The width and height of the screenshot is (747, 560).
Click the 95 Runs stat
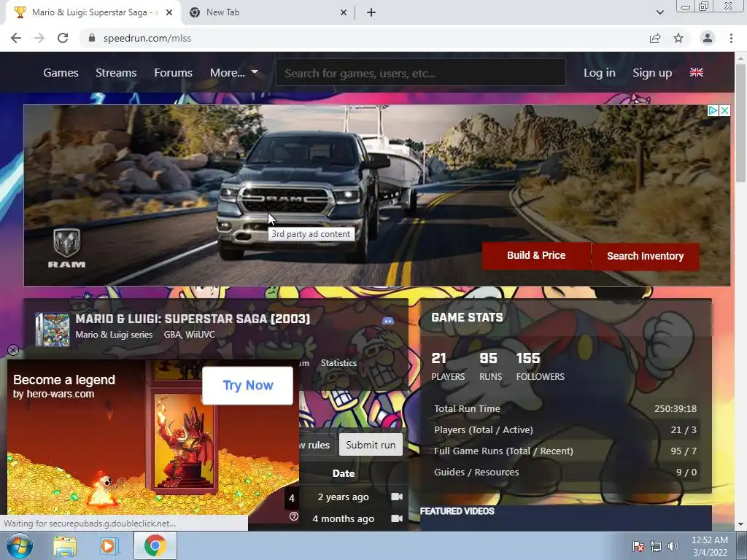point(490,366)
